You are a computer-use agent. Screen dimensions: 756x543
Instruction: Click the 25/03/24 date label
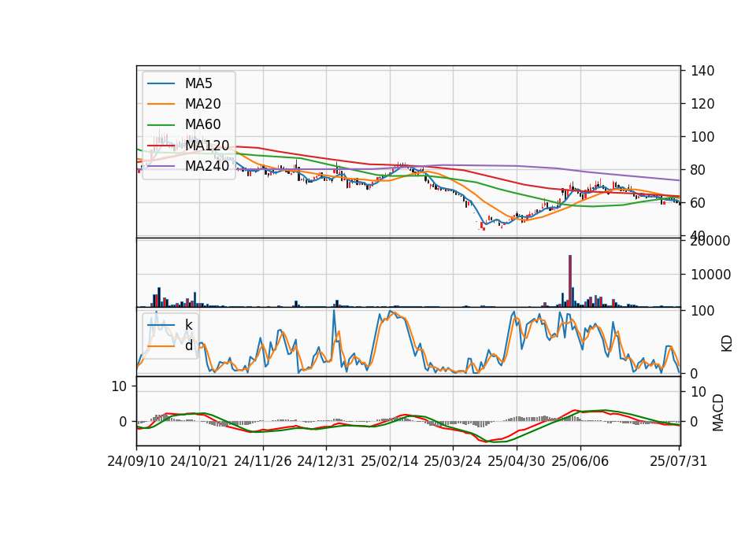[453, 461]
